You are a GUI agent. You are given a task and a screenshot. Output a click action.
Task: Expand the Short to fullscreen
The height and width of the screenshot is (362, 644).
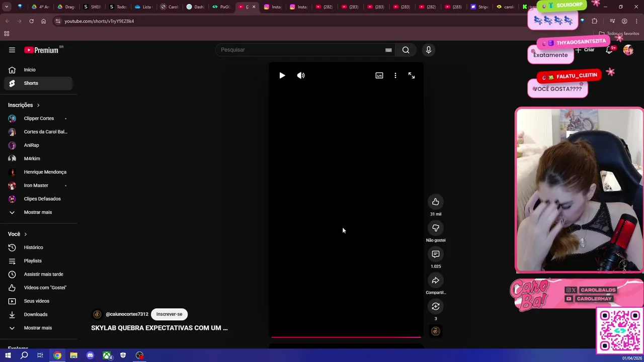(412, 75)
